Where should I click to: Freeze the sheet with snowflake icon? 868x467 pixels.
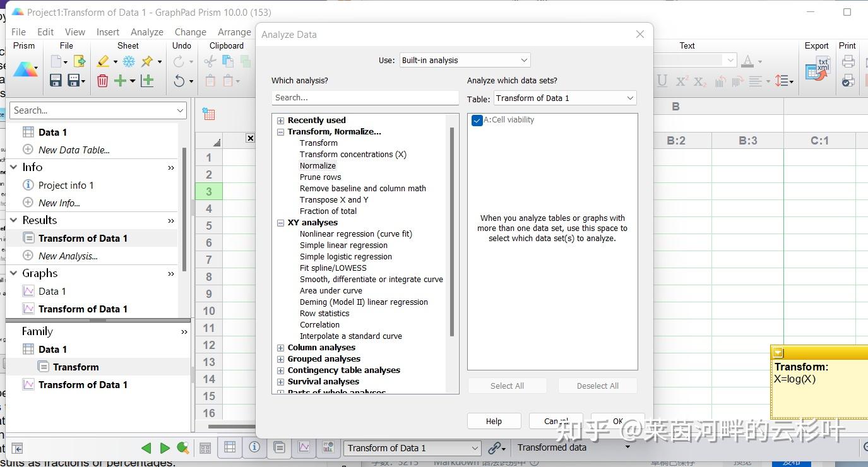pos(129,61)
